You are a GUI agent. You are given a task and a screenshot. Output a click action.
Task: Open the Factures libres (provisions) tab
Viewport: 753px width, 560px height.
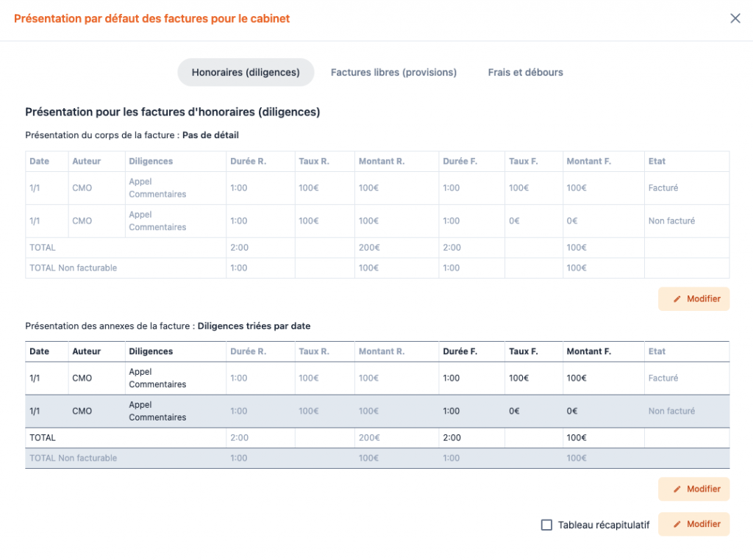[x=393, y=73]
